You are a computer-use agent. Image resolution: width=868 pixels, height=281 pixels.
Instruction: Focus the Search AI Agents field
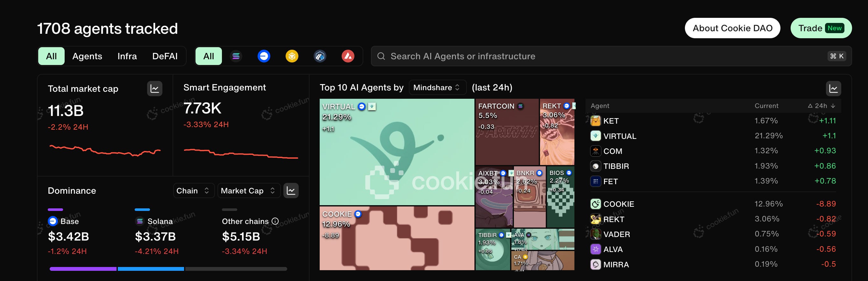[x=611, y=56]
